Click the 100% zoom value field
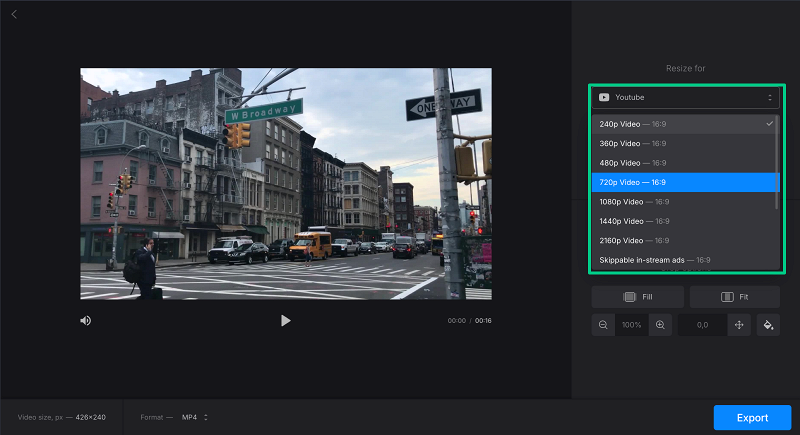Image resolution: width=800 pixels, height=435 pixels. 632,325
